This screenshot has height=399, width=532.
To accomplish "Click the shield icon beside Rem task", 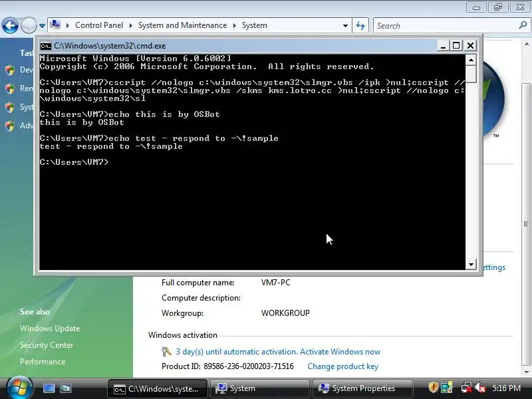I will [10, 88].
